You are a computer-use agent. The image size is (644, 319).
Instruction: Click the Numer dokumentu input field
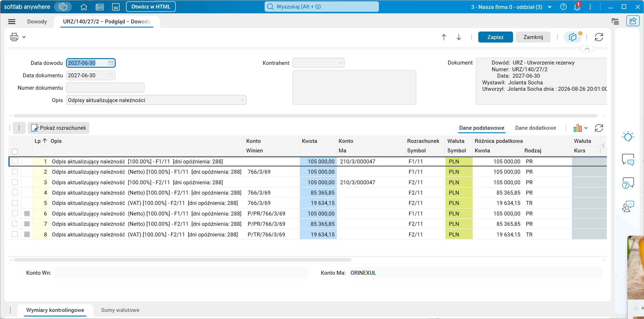(105, 88)
